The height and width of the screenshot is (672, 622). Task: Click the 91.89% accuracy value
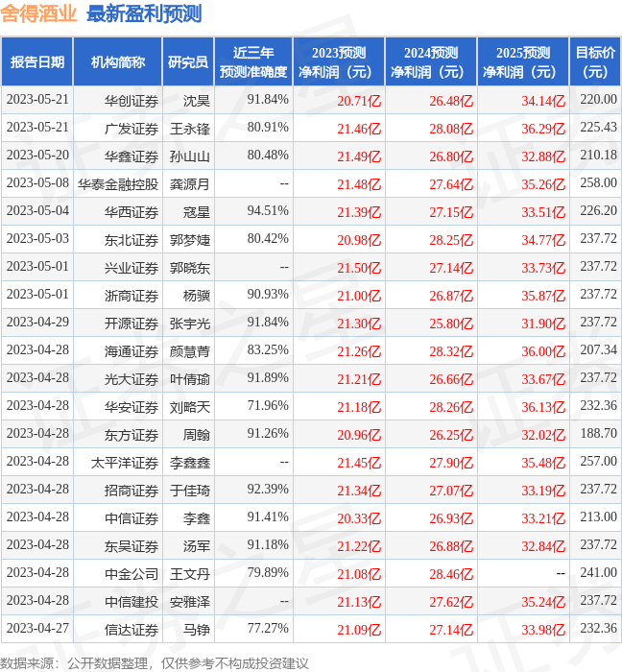click(x=268, y=378)
